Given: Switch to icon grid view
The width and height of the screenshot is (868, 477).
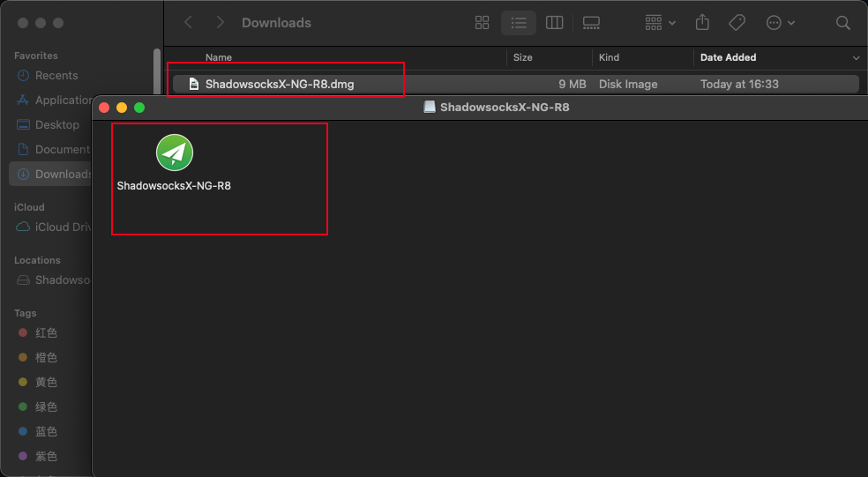Looking at the screenshot, I should [482, 23].
